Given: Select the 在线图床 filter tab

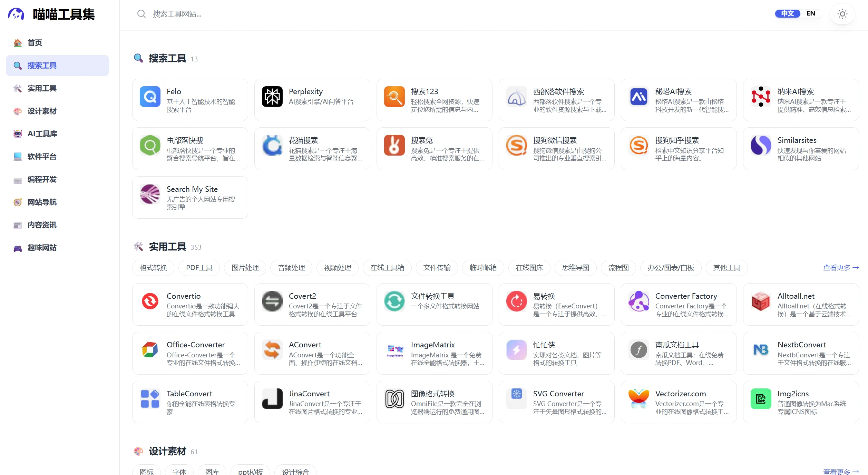Looking at the screenshot, I should click(x=529, y=268).
